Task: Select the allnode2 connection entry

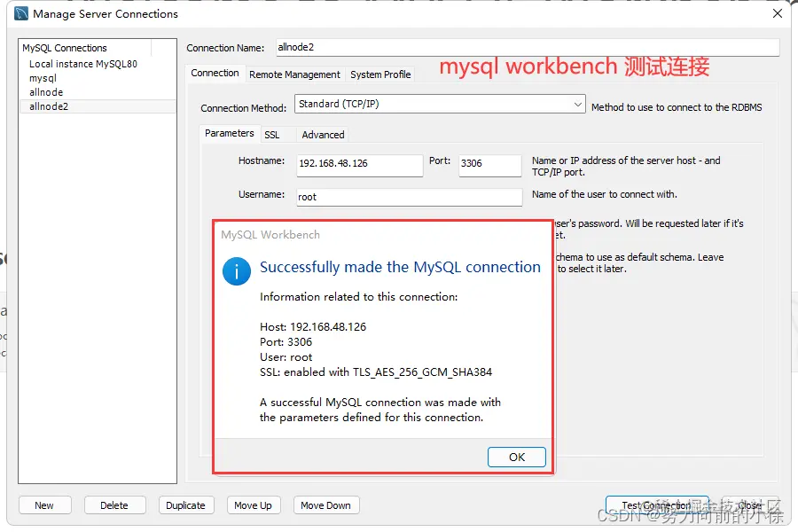Action: (x=98, y=106)
